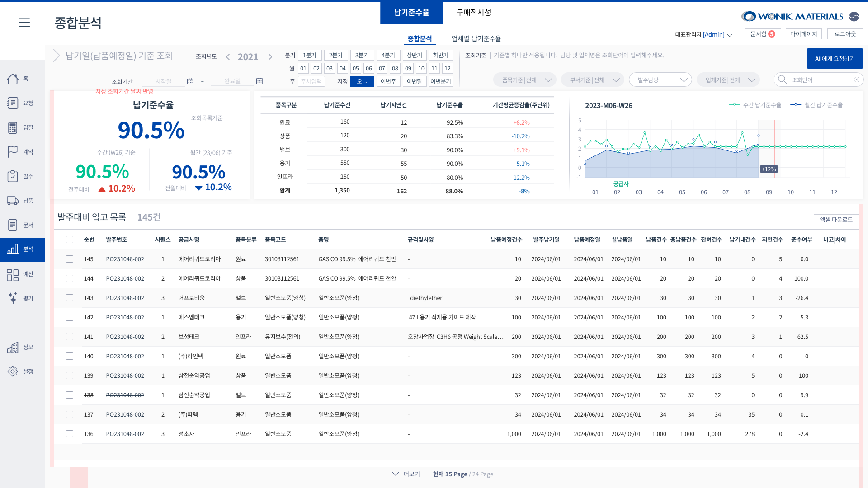Expand the 발주담당 dropdown
Viewport: 868px width, 488px height.
(660, 80)
